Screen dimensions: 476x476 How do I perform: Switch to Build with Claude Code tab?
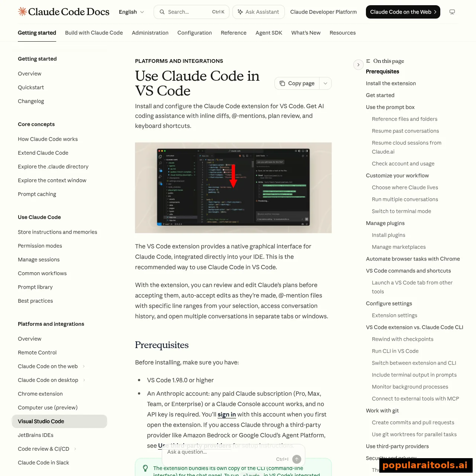tap(94, 33)
